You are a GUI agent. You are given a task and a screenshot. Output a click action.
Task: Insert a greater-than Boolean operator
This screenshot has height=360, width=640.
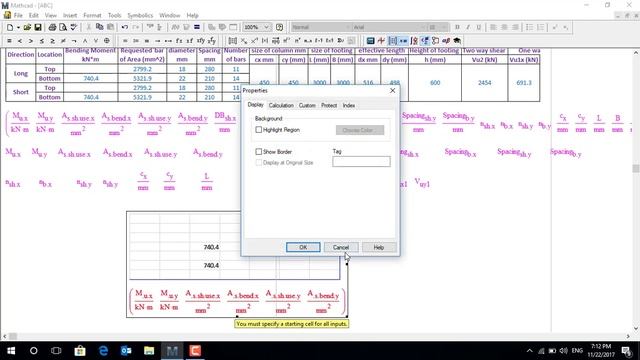(x=31, y=41)
